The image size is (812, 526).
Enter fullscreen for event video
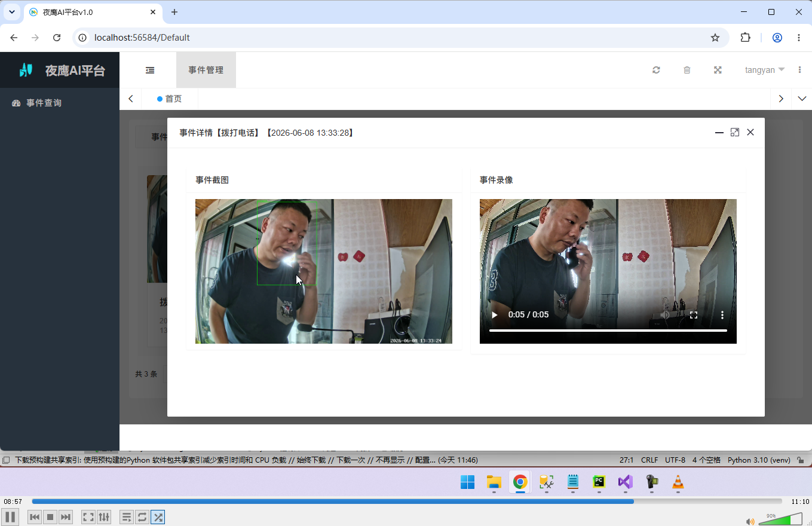pyautogui.click(x=694, y=314)
